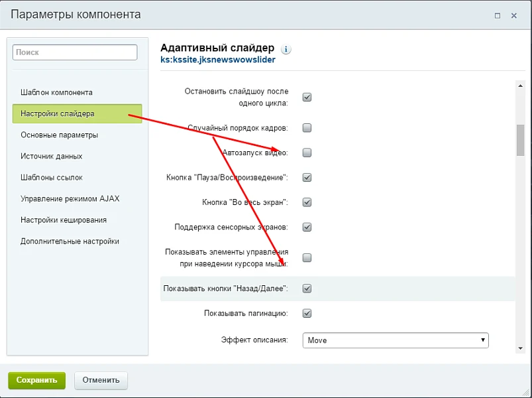
Task: Enable Случайный порядок кадров checkbox
Action: pyautogui.click(x=307, y=128)
